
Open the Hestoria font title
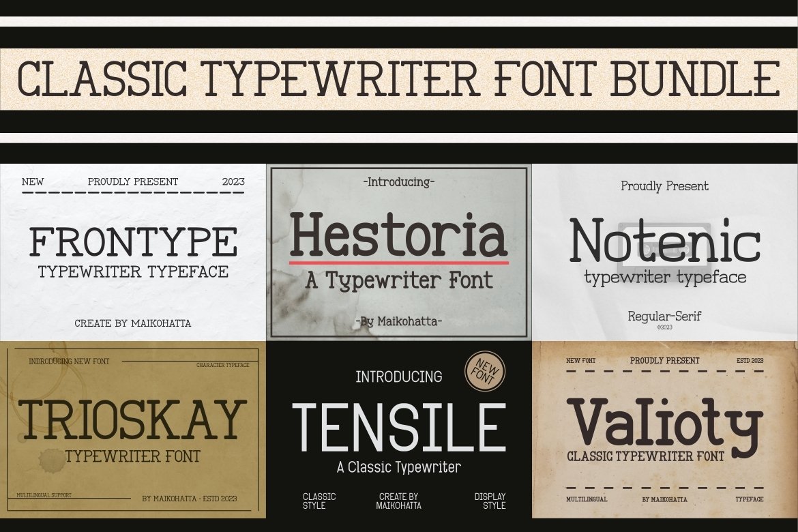pos(399,234)
